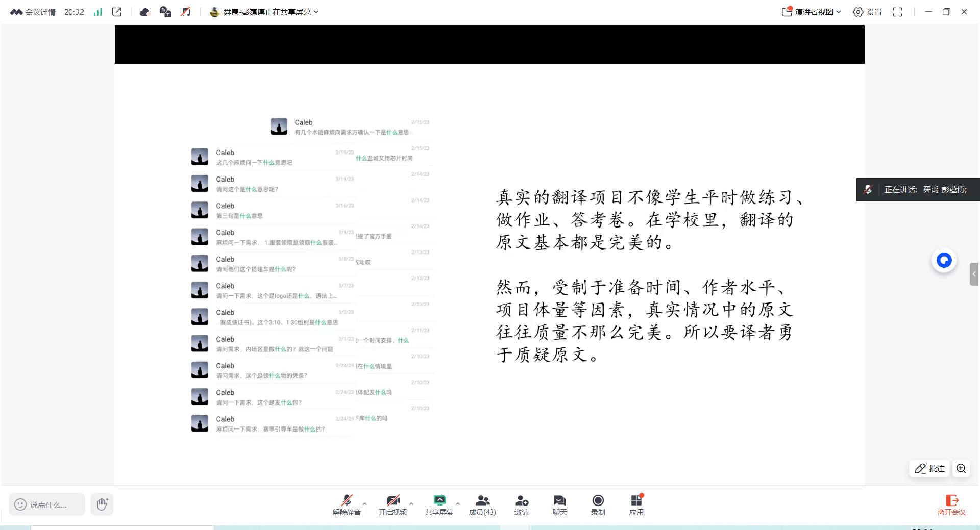Start recording with 录制 button

point(598,504)
